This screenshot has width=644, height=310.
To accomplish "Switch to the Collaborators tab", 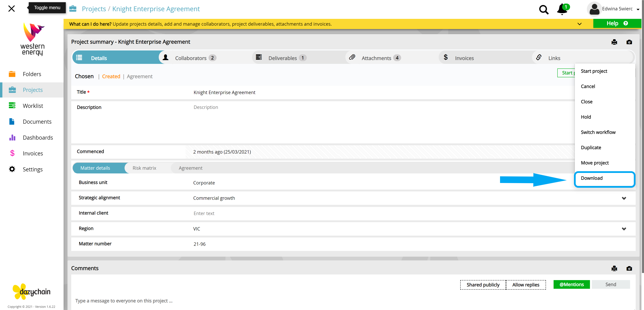I will (205, 58).
